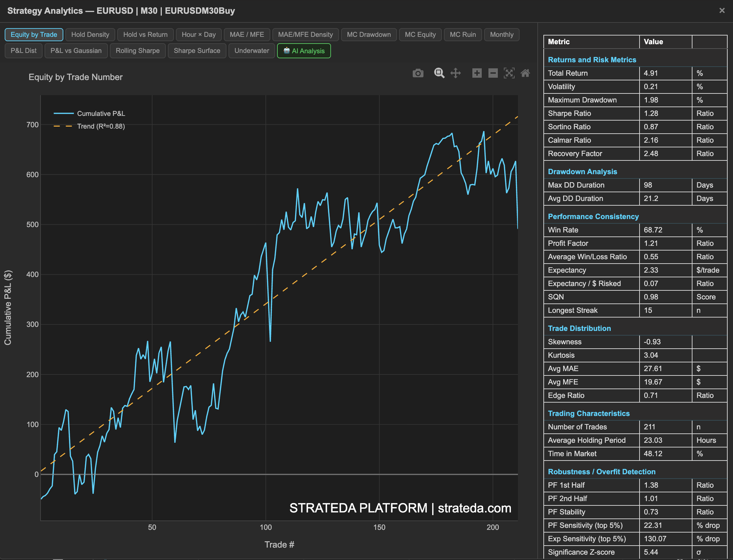
Task: Activate the pan tool for the equity chart
Action: (x=456, y=73)
